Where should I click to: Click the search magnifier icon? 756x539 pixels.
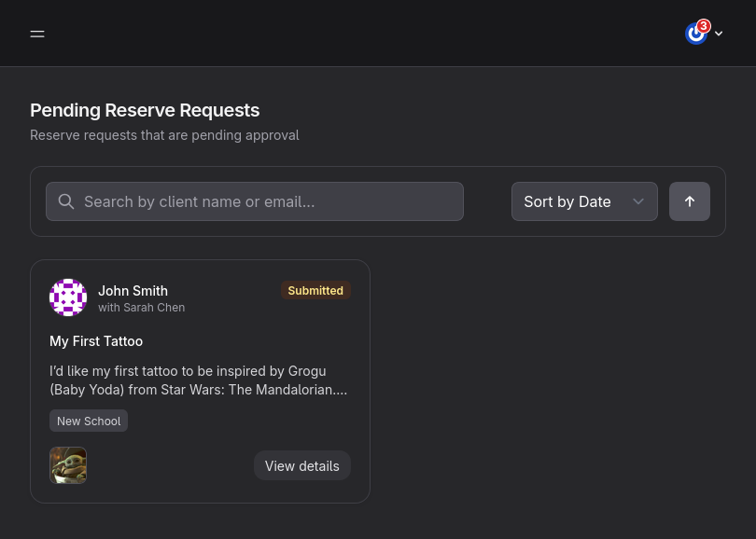click(66, 201)
